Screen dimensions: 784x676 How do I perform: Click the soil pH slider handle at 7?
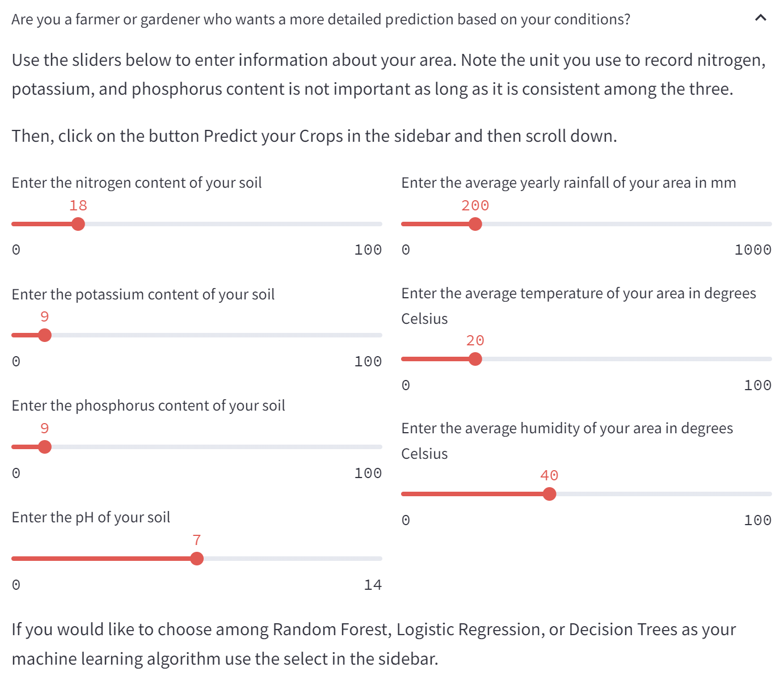coord(197,559)
